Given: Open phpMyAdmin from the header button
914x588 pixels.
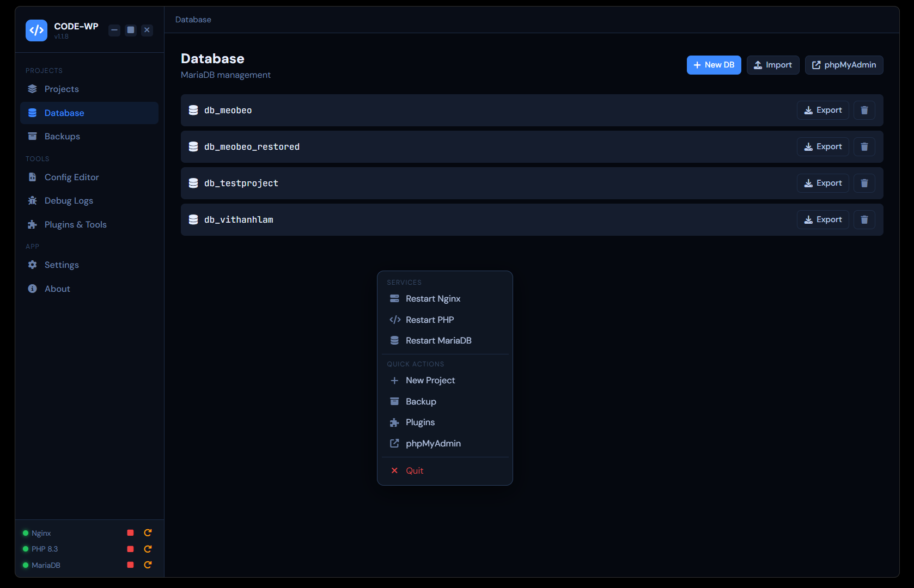Looking at the screenshot, I should click(x=844, y=65).
